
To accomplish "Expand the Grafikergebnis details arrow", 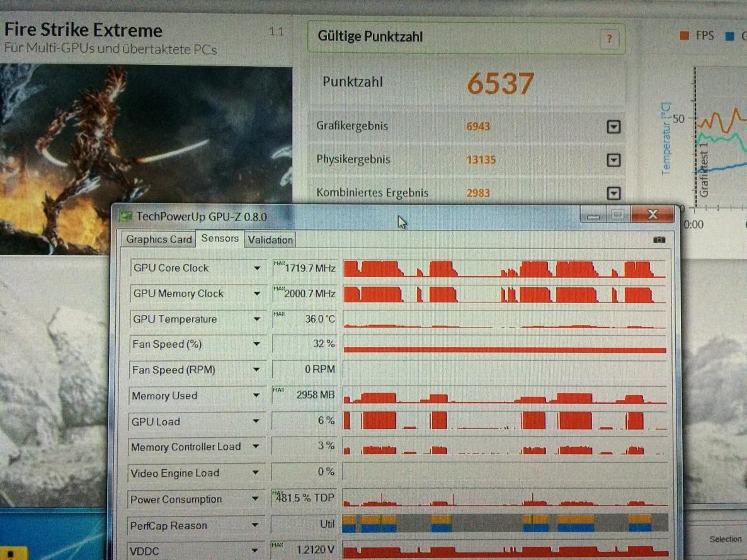I will (x=613, y=127).
